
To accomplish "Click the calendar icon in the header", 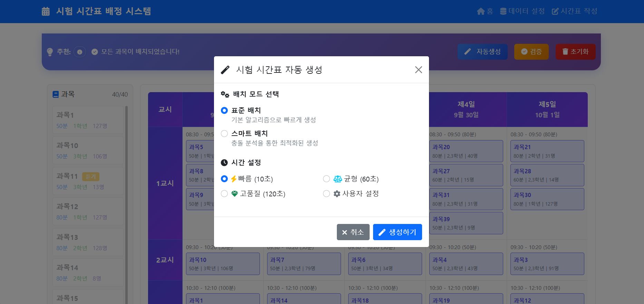I will (x=46, y=11).
